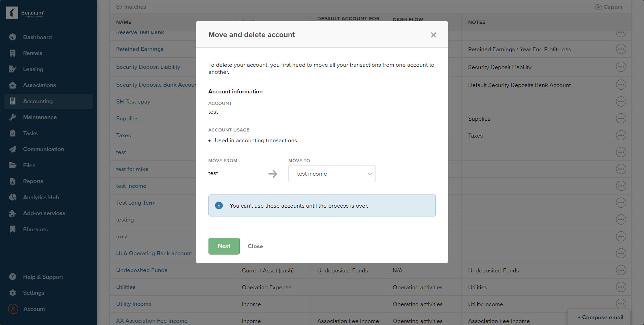Click the Rentals building icon
The image size is (644, 325).
point(13,53)
